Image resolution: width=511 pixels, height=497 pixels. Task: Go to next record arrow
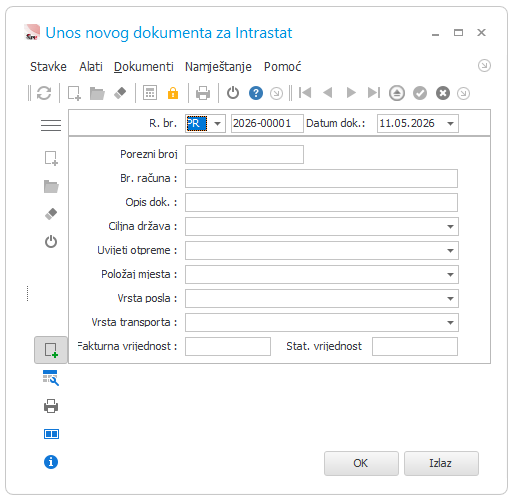351,93
